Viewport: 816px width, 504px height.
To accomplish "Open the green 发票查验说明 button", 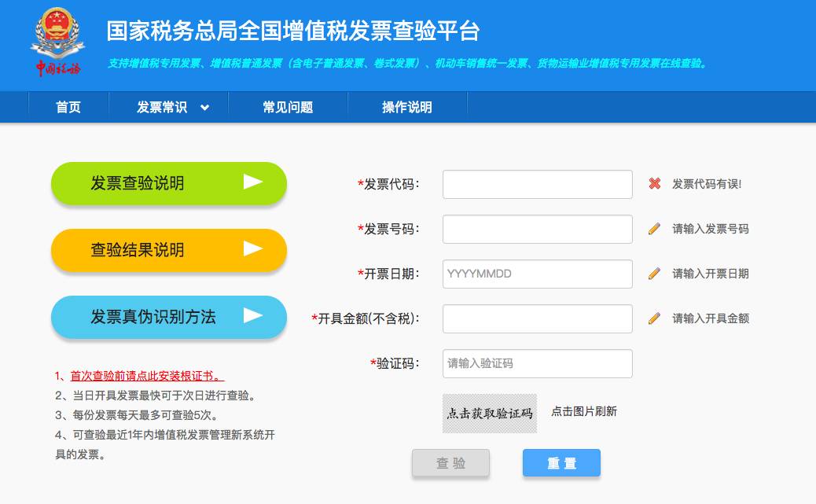I will [168, 182].
